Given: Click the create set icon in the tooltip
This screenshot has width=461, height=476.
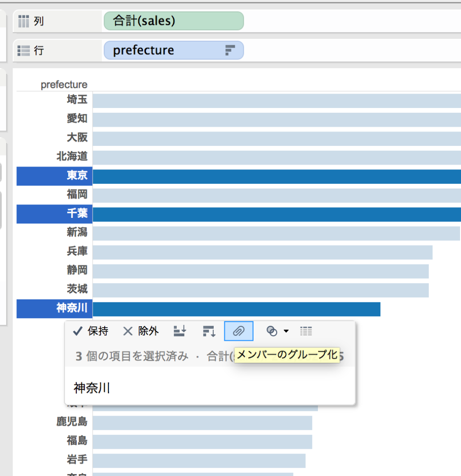Looking at the screenshot, I should (272, 331).
